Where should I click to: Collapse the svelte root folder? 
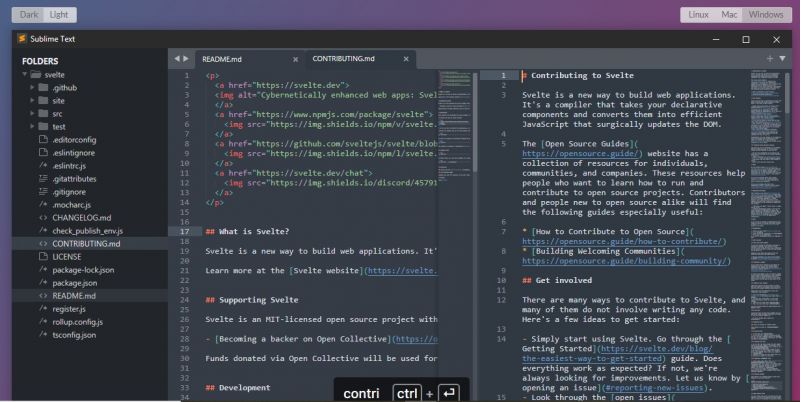tap(24, 74)
